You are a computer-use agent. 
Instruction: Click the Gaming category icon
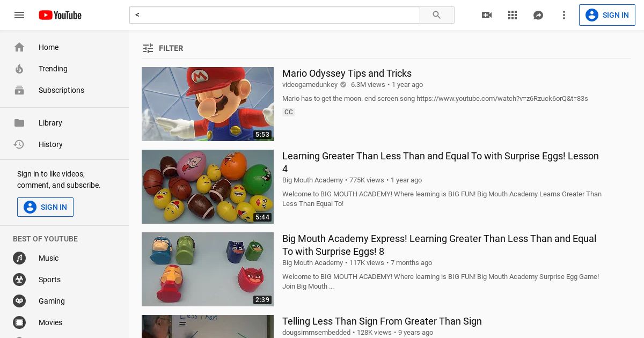click(x=19, y=301)
